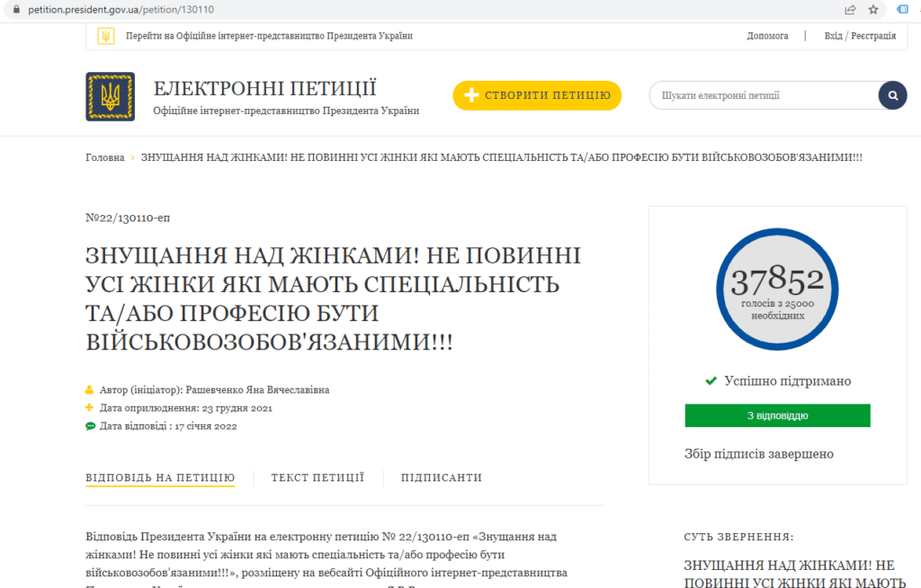Click the green checkmark near Успішно підтримано
This screenshot has width=921, height=588.
pyautogui.click(x=710, y=380)
